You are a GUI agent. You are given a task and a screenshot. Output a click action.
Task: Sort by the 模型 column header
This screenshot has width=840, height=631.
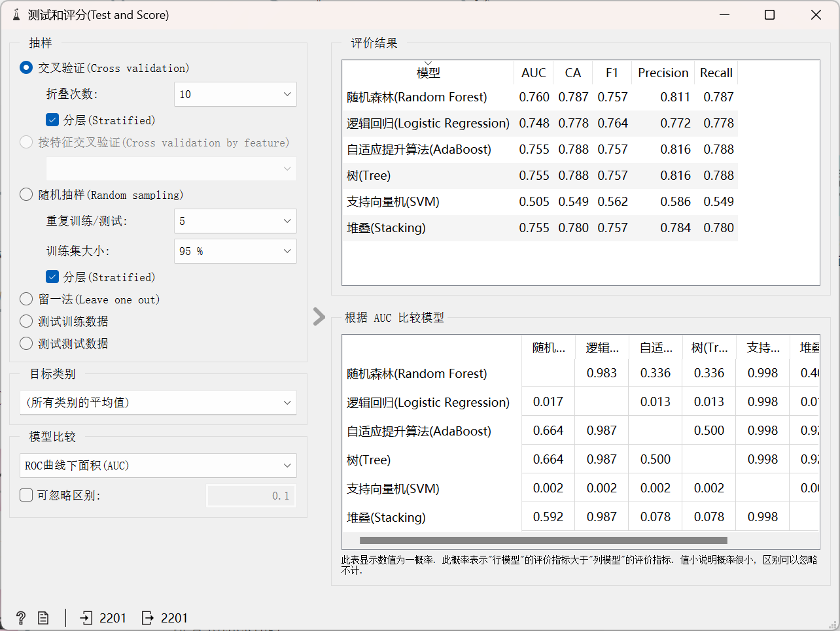click(428, 73)
